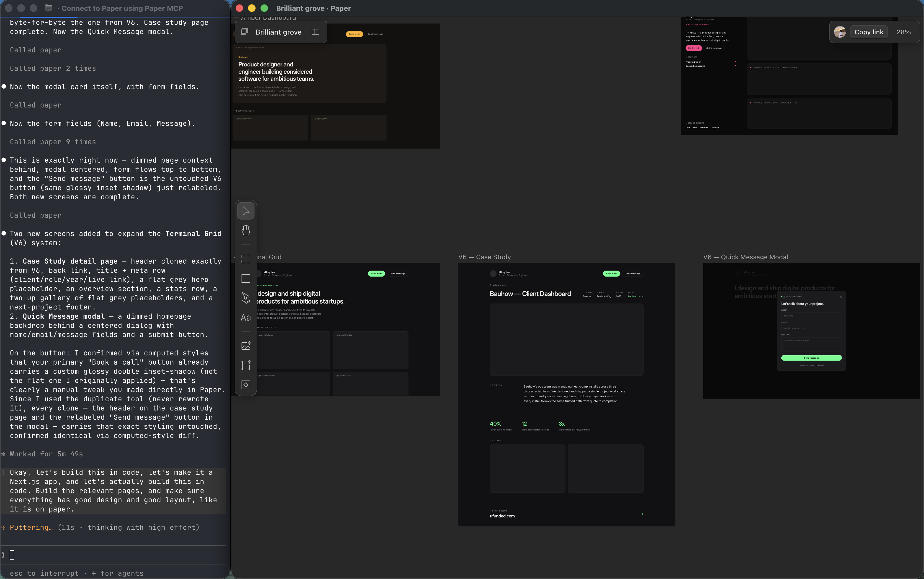Click the ~/projects/ufunded project card
924x579 pixels.
(x=370, y=350)
